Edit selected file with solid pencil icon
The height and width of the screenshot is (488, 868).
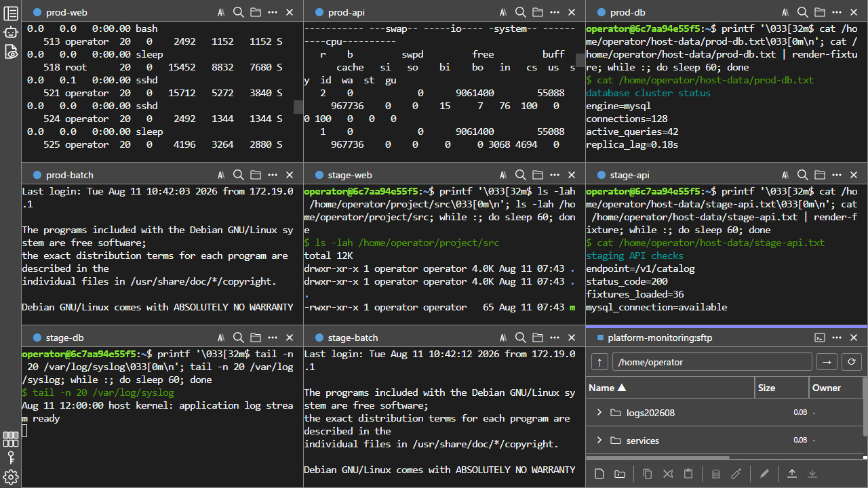point(764,474)
